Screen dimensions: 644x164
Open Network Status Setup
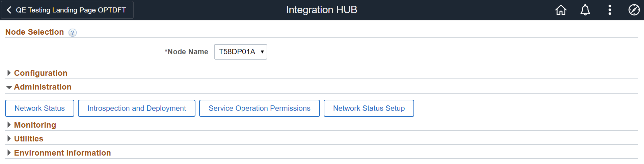[x=369, y=108]
